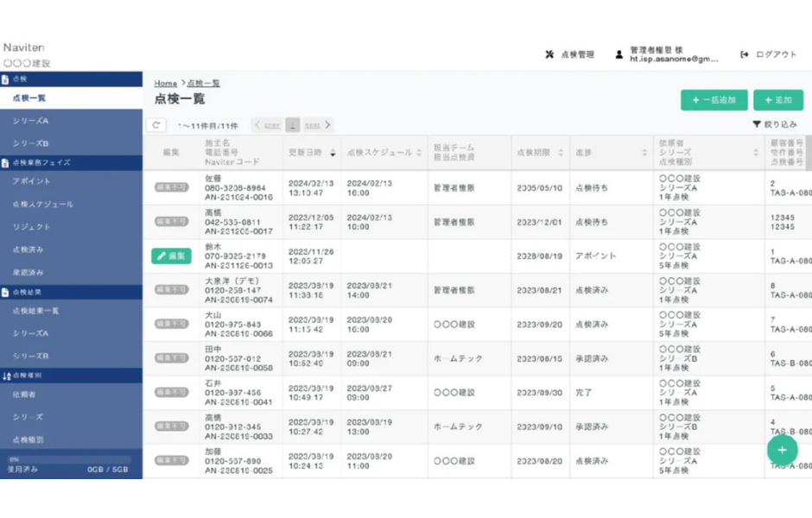Open アポイント phase in sidebar

click(x=71, y=181)
